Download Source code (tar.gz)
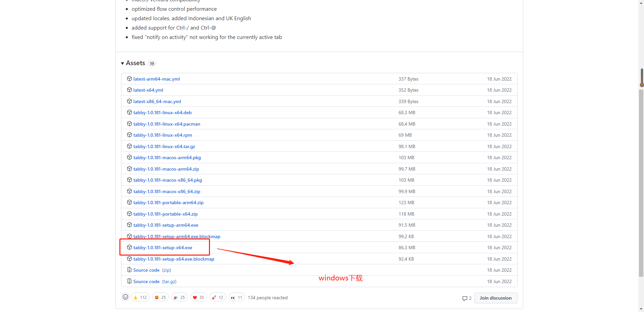Viewport: 644px width, 312px height. (155, 281)
